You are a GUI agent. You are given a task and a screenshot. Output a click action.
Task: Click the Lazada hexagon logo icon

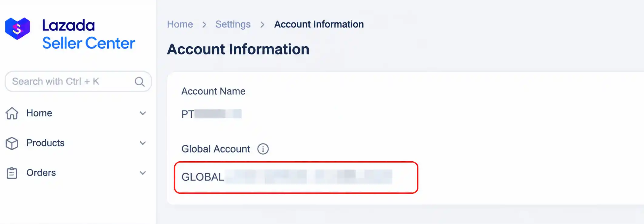18,28
